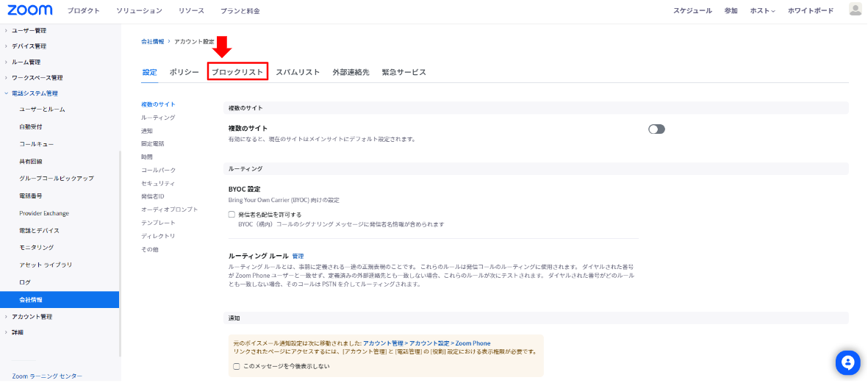Open ソリューション in top navigation
The height and width of the screenshot is (383, 868).
(x=140, y=11)
